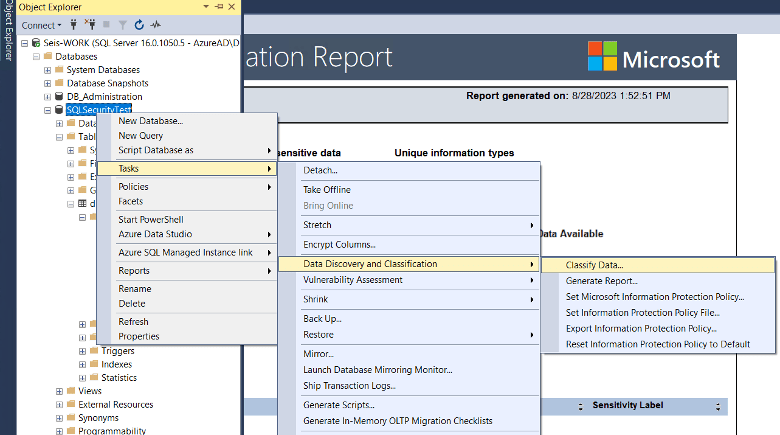
Task: Collapse the SQLSecurityTest database node
Action: click(x=48, y=110)
